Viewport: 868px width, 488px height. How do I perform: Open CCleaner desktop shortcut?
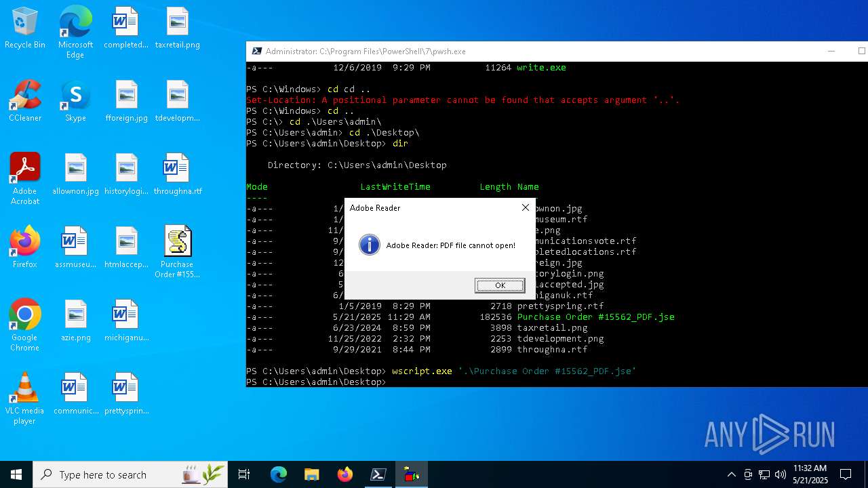pyautogui.click(x=25, y=102)
